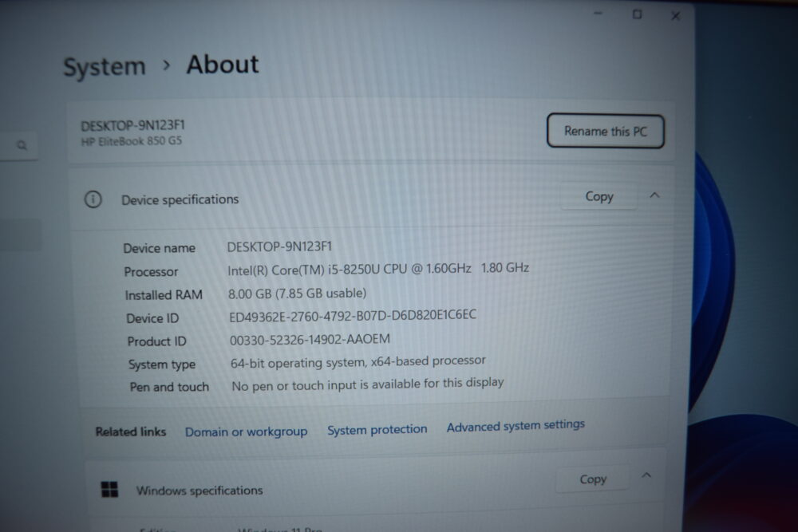Collapse the Windows specifications section
Image resolution: width=798 pixels, height=532 pixels.
646,475
